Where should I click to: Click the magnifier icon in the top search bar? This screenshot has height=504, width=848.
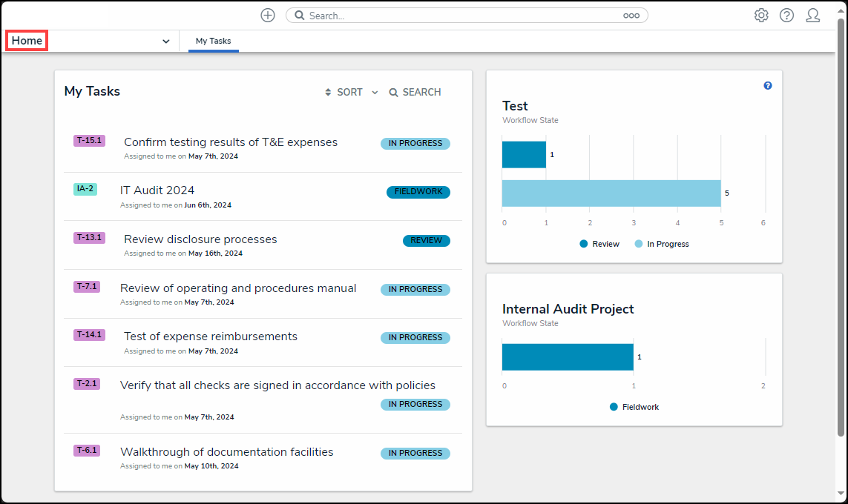point(299,16)
